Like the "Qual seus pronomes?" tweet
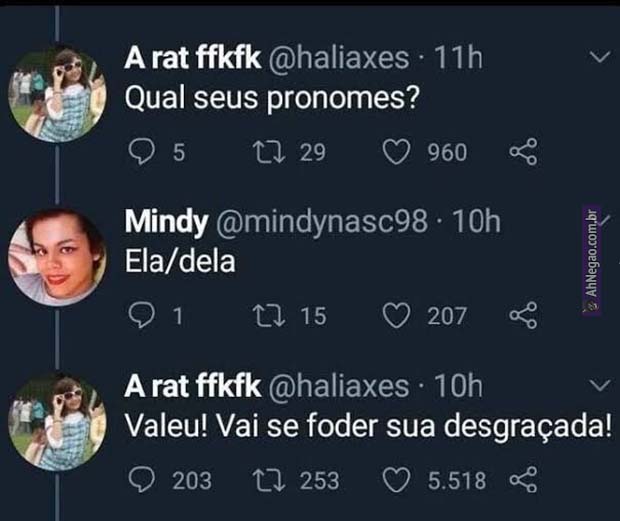Screen dimensions: 620x521 [399, 152]
